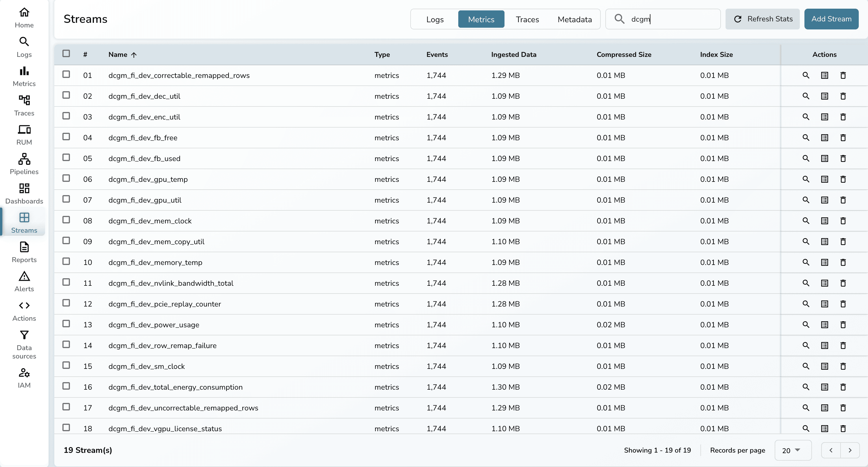Open the records per page dropdown
The width and height of the screenshot is (868, 467).
click(x=793, y=450)
